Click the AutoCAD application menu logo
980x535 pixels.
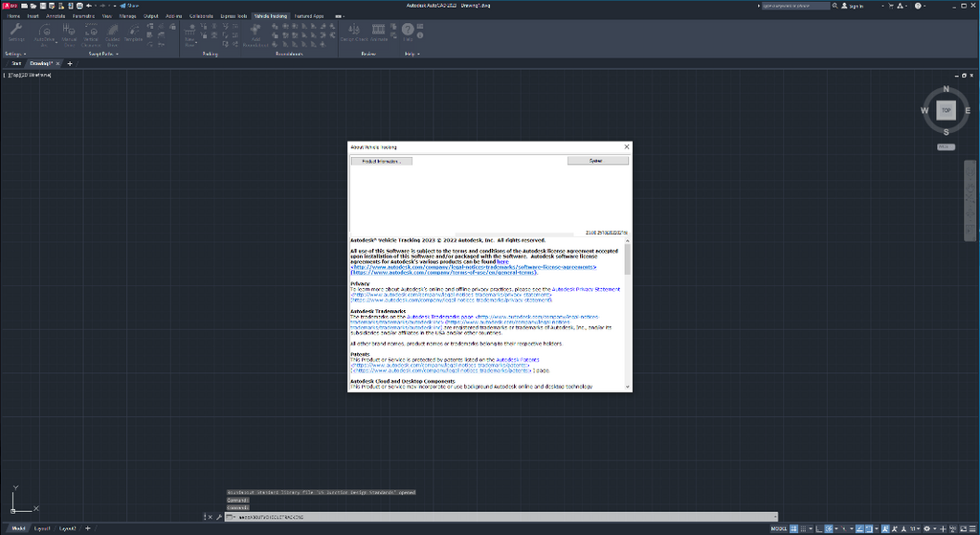tap(10, 6)
